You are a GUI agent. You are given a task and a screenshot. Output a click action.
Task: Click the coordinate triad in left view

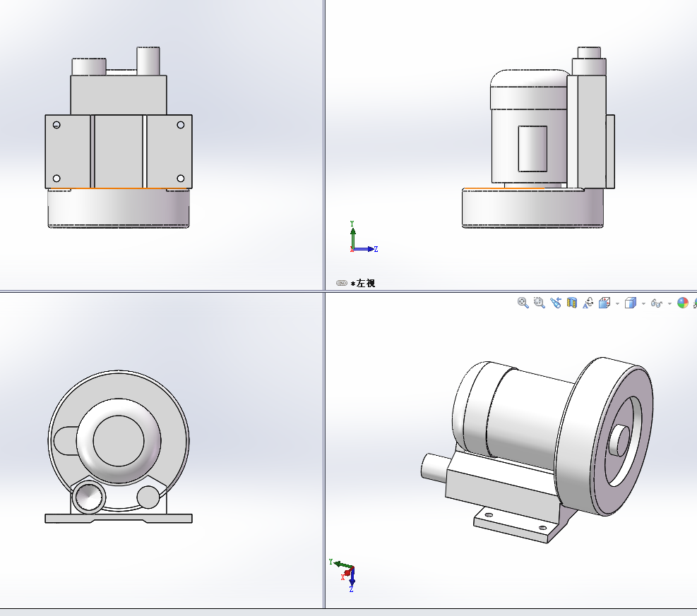(364, 237)
